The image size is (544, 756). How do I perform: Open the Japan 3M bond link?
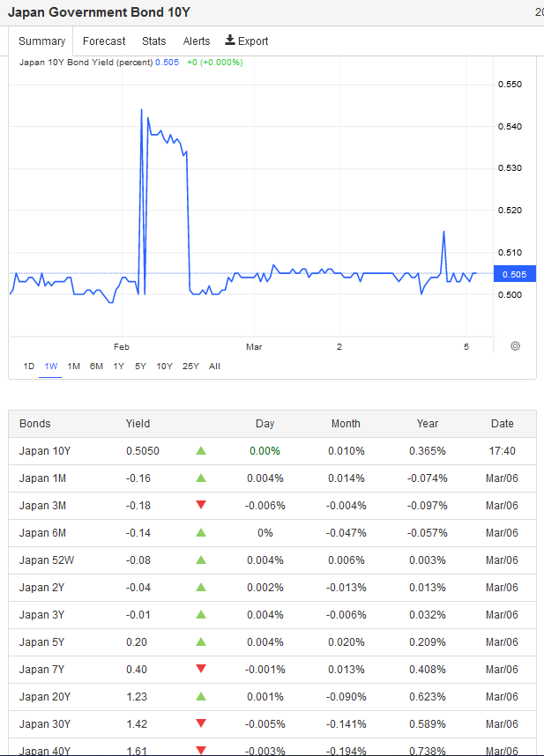tap(42, 506)
